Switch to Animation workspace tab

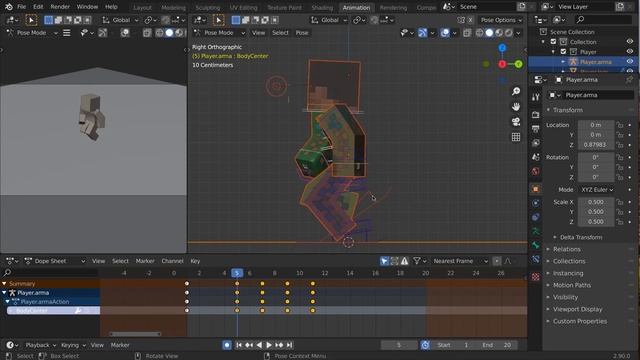click(356, 7)
